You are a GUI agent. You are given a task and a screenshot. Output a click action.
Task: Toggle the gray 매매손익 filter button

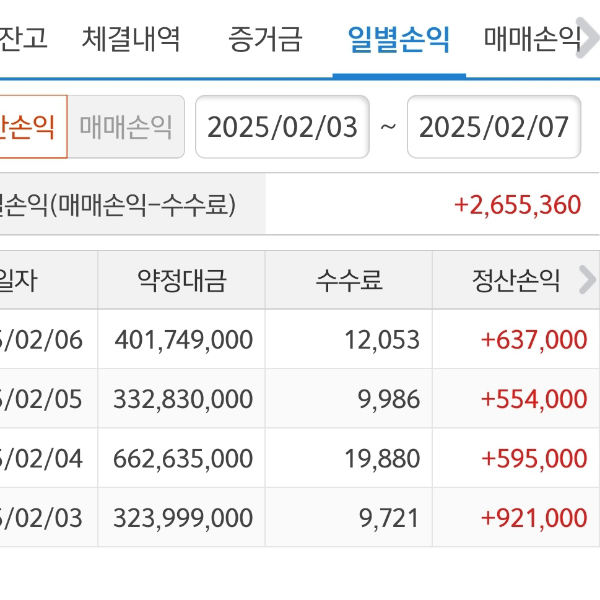click(x=126, y=127)
